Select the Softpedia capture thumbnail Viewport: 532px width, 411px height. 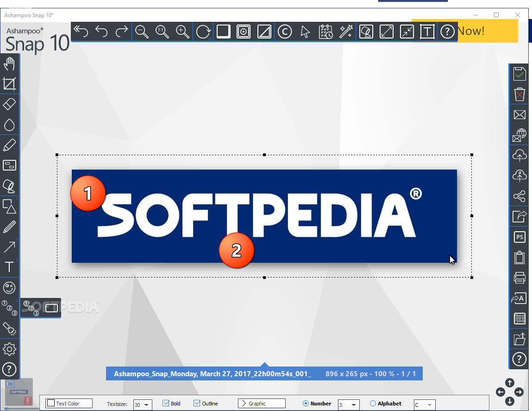[19, 392]
